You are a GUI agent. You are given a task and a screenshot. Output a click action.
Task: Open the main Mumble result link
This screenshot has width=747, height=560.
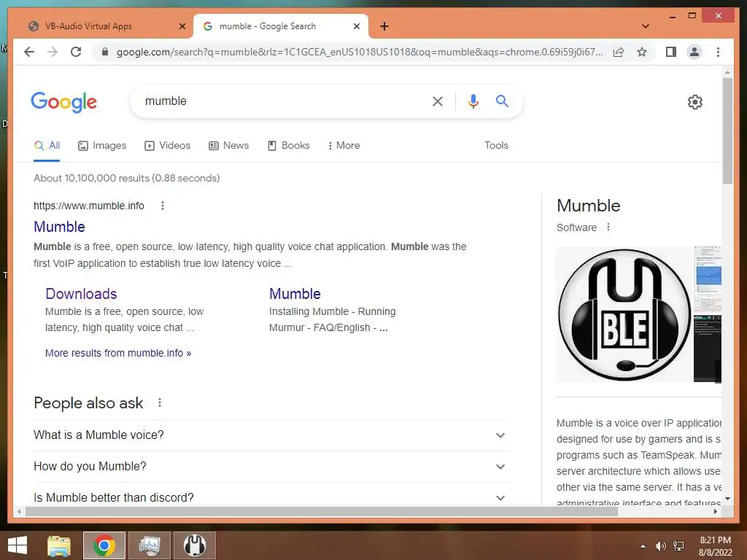coord(59,227)
